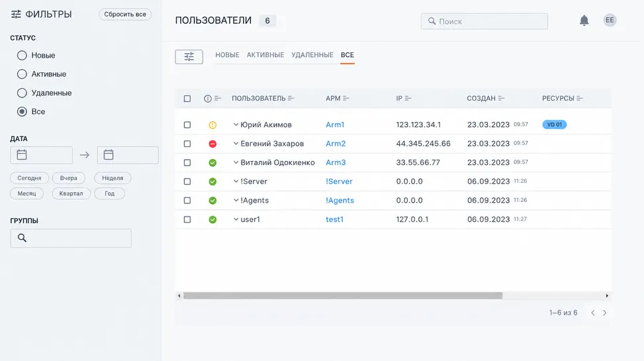Open the EE user avatar menu
The width and height of the screenshot is (644, 361).
coord(610,20)
